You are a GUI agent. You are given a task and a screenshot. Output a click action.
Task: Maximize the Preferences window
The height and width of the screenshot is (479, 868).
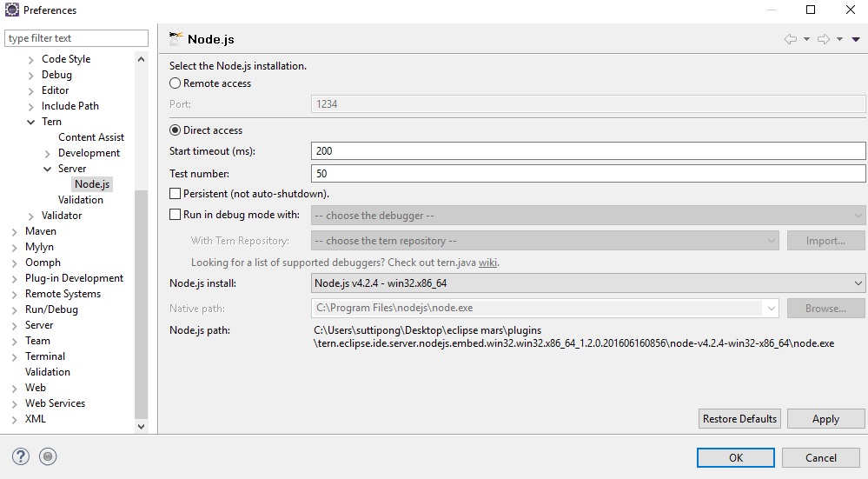[x=811, y=10]
